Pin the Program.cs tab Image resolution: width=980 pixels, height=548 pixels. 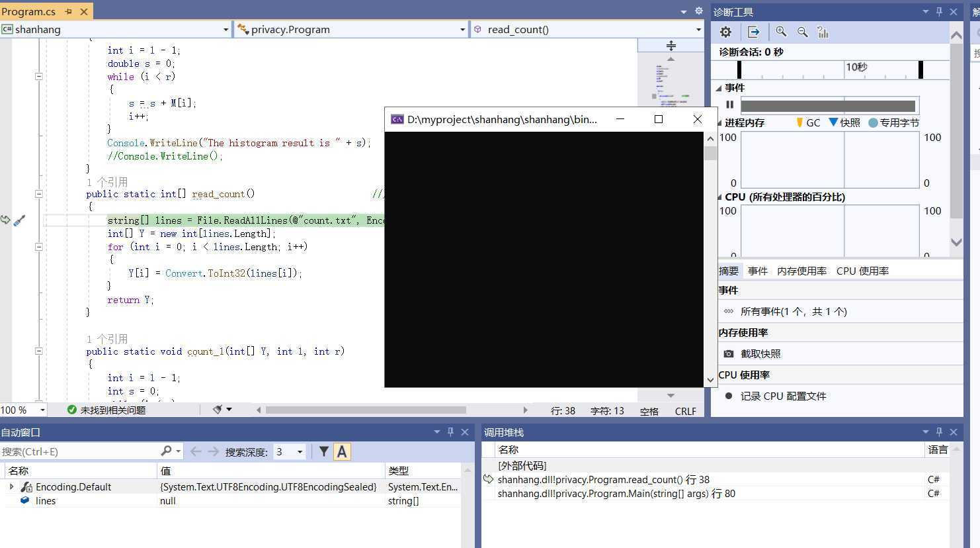click(x=68, y=11)
